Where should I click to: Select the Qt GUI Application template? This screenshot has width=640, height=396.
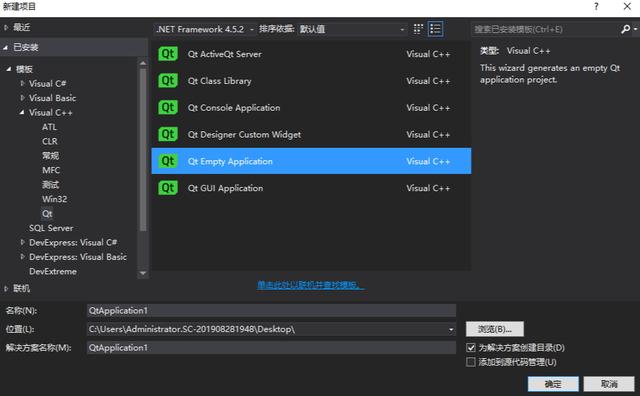pyautogui.click(x=311, y=188)
